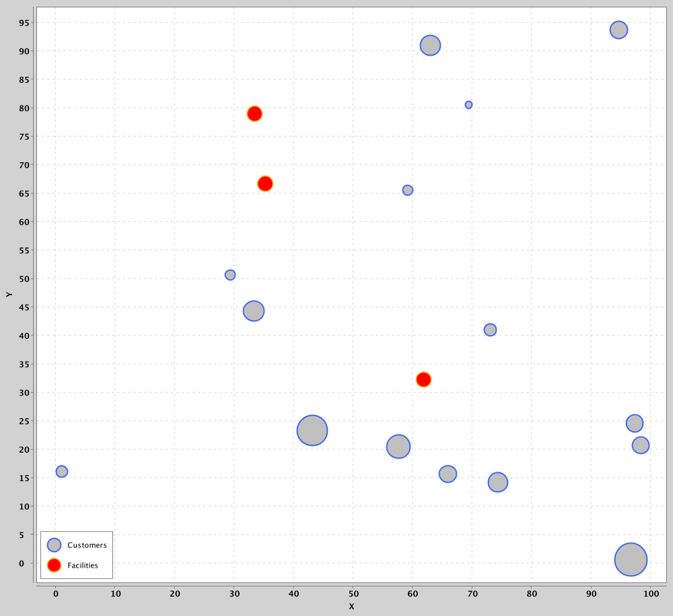Click the X-axis tick label 100

pyautogui.click(x=651, y=594)
